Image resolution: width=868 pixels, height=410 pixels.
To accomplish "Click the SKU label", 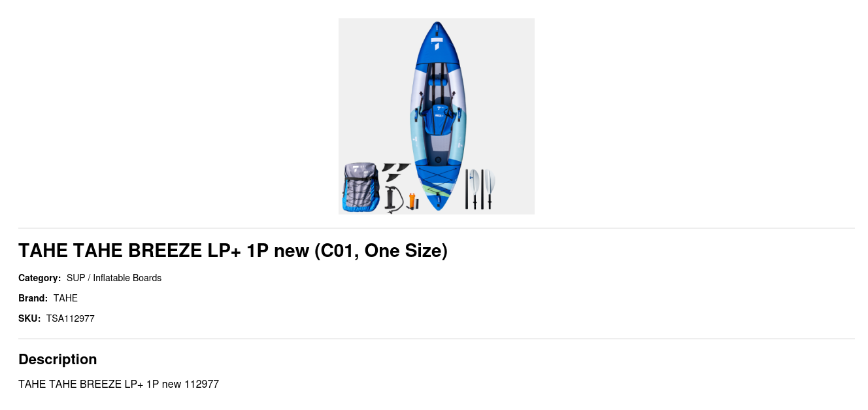I will 29,318.
